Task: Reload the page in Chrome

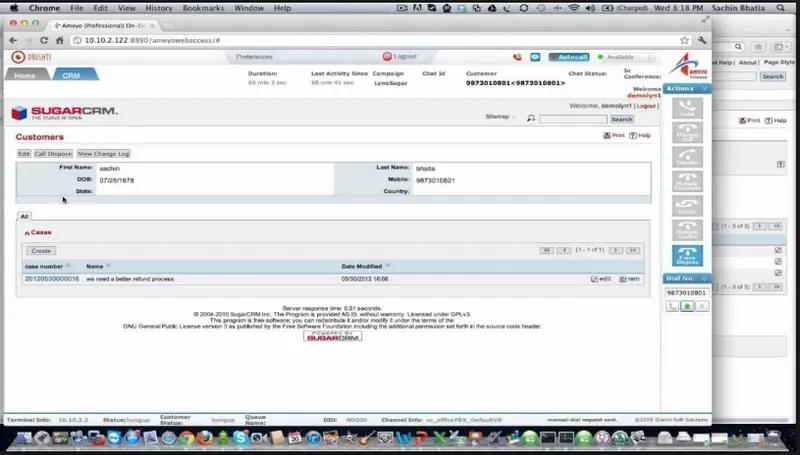Action: (x=44, y=40)
